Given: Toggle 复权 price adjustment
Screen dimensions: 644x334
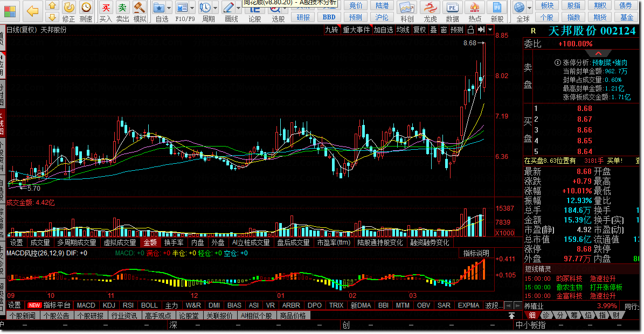Looking at the screenshot, I should pyautogui.click(x=420, y=30).
